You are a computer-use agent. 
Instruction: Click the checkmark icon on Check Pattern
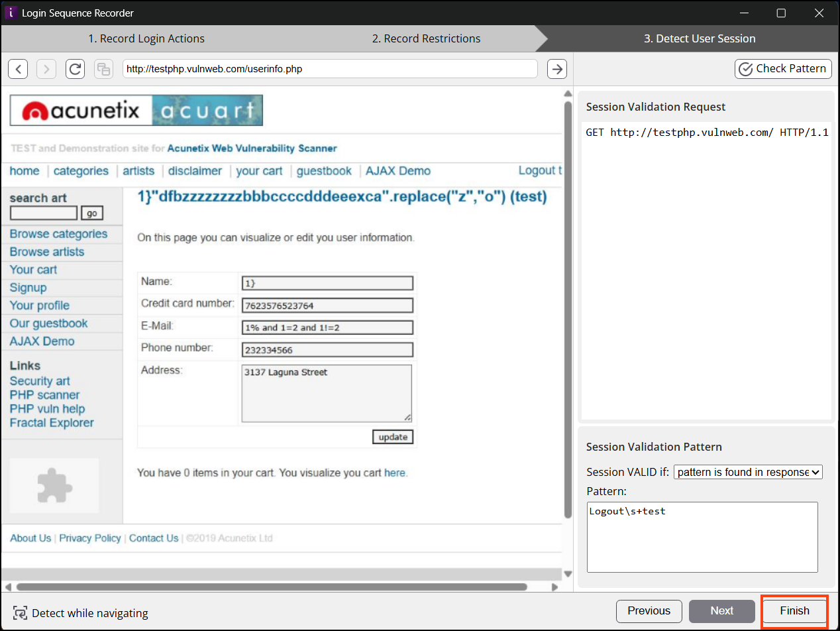click(x=745, y=68)
